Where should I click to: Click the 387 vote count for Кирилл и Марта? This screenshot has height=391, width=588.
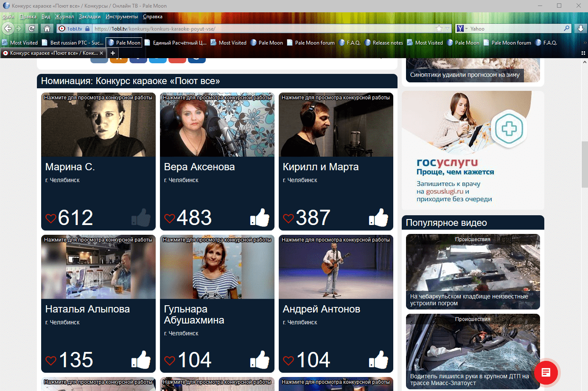coord(313,218)
